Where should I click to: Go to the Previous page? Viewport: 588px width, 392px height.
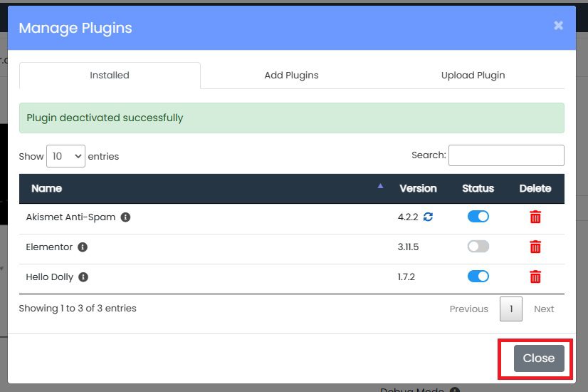pos(468,309)
